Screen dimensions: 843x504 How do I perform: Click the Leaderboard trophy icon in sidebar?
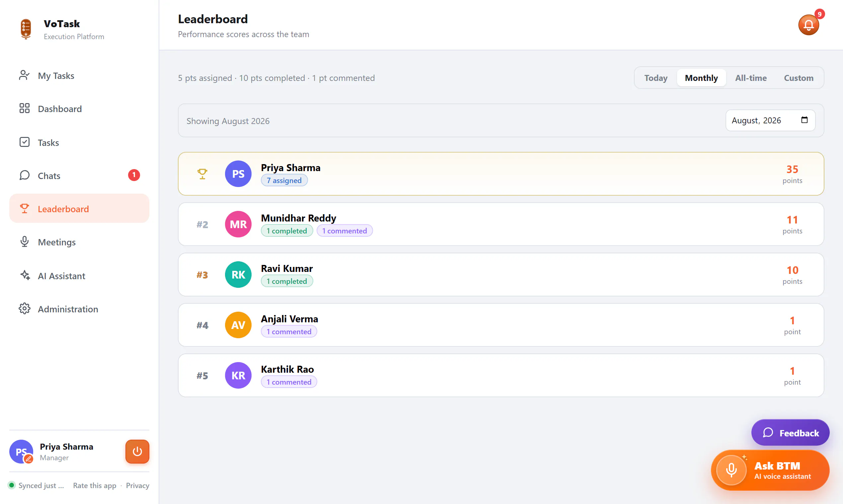point(24,209)
